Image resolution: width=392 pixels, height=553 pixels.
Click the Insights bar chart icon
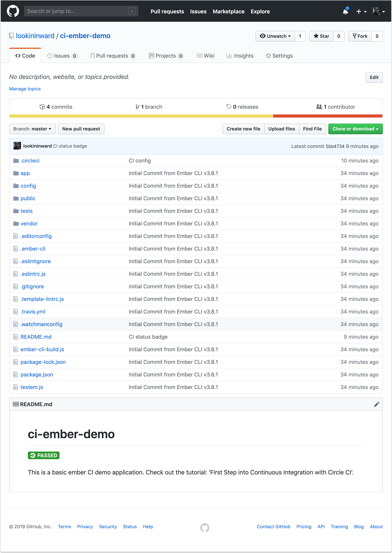coord(230,55)
